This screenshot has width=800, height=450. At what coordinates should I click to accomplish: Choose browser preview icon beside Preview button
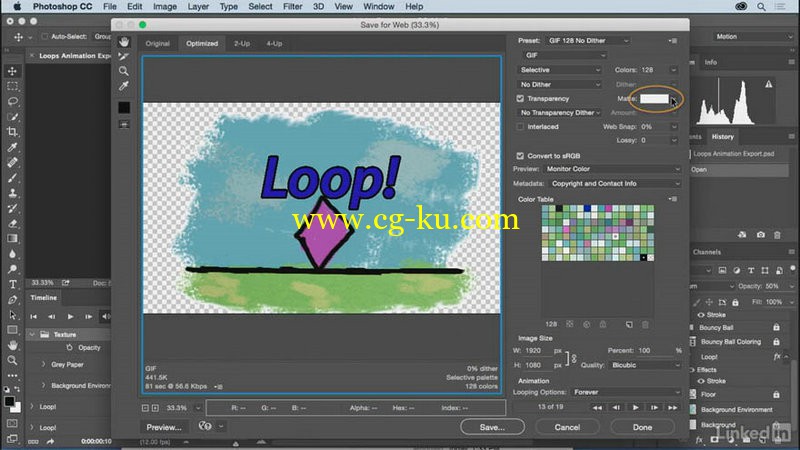click(x=205, y=426)
